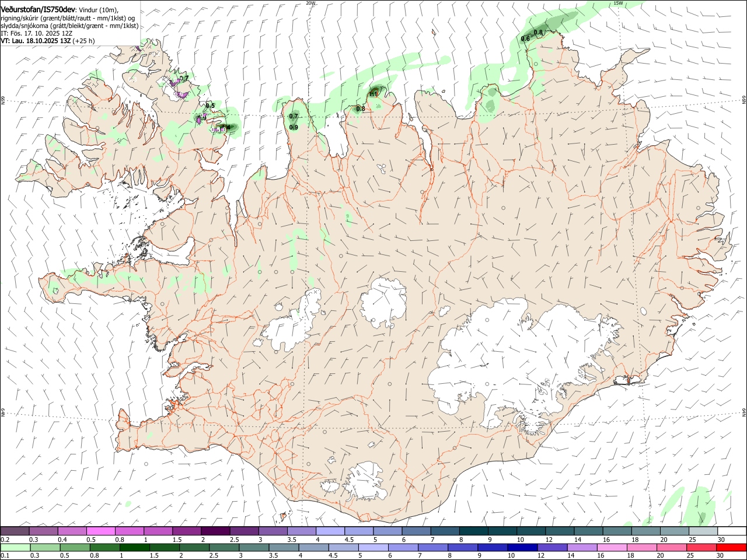747x560 pixels.
Task: Click snow scale swatch between 2 and 2.5
Action: click(215, 531)
